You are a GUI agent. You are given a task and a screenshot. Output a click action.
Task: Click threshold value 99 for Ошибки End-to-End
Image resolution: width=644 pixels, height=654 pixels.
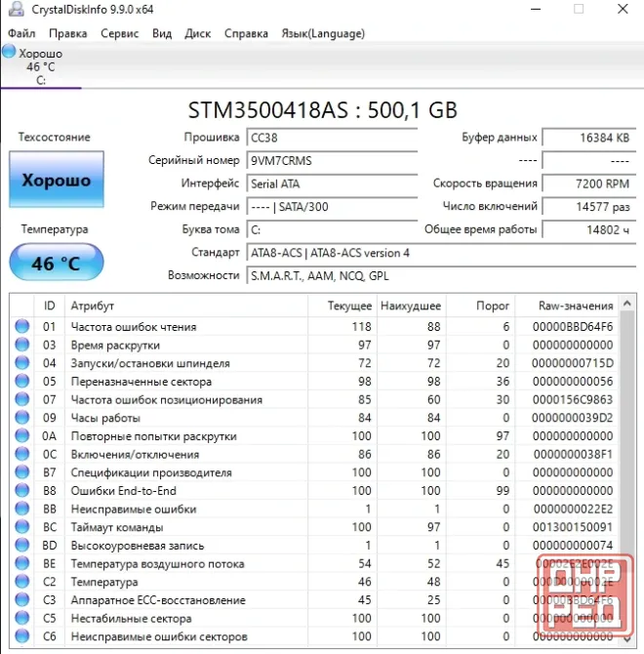503,490
